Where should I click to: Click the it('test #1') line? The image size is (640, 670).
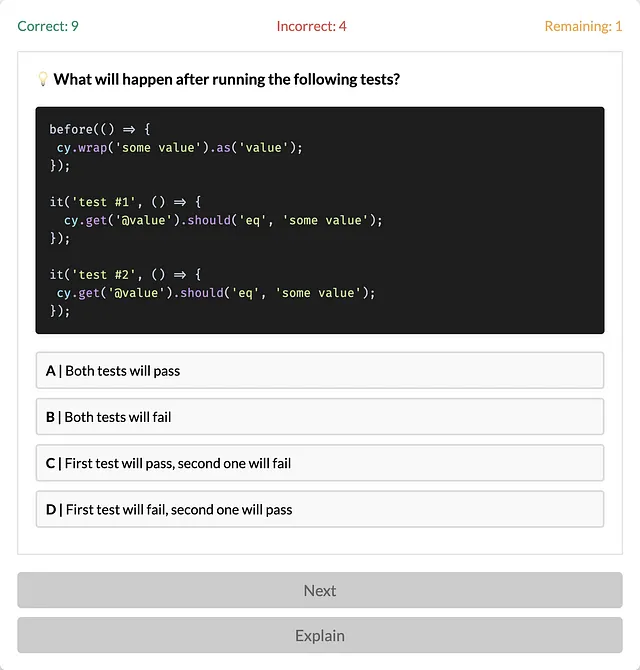126,202
